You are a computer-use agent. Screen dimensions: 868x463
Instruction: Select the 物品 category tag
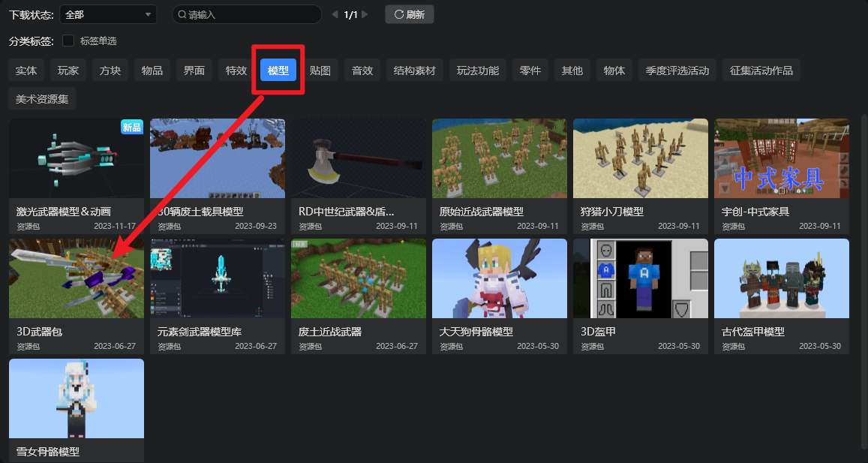(152, 71)
